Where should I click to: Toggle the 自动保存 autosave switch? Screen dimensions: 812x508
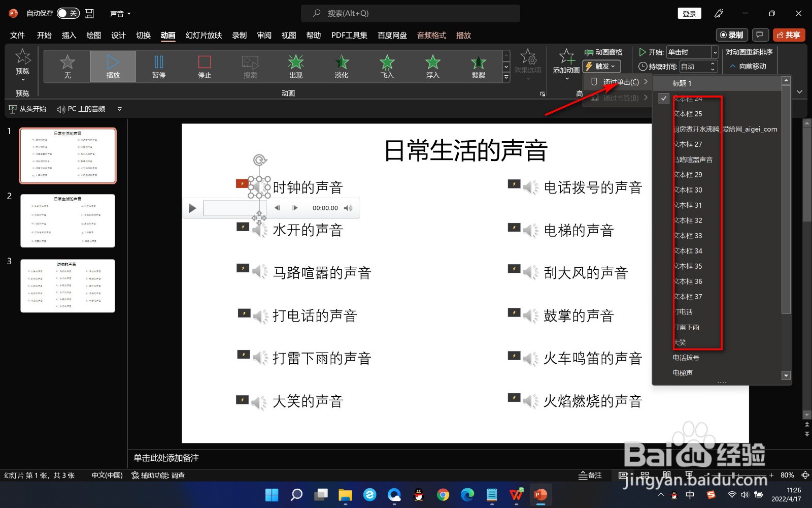point(68,14)
